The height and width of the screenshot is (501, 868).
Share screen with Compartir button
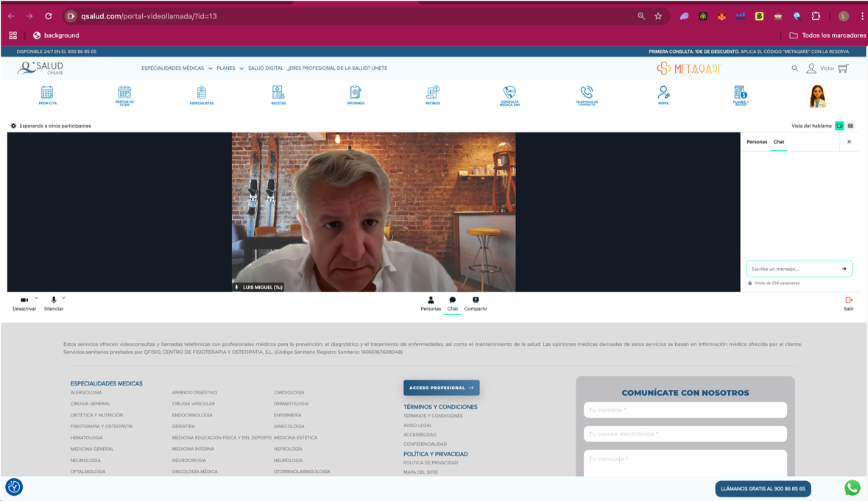click(x=476, y=304)
